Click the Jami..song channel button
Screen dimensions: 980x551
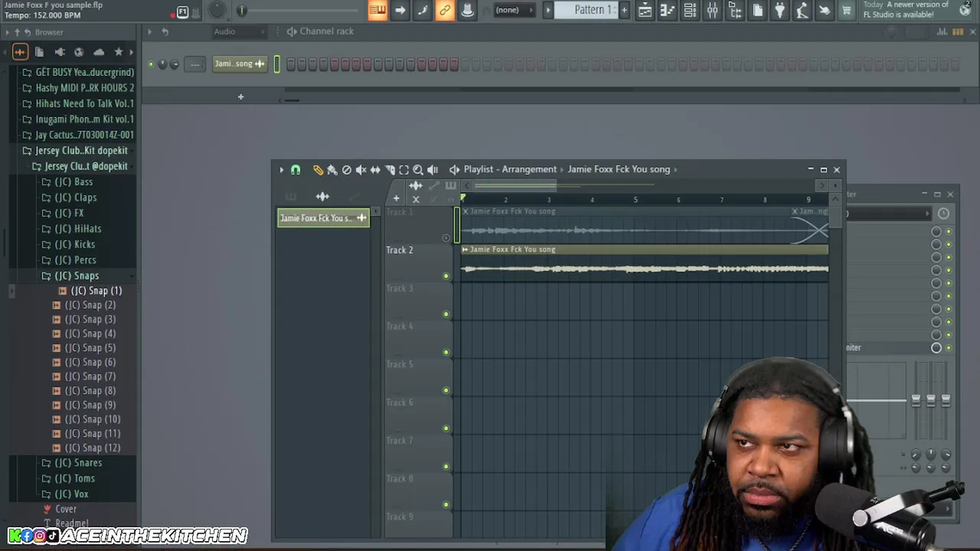coord(240,64)
